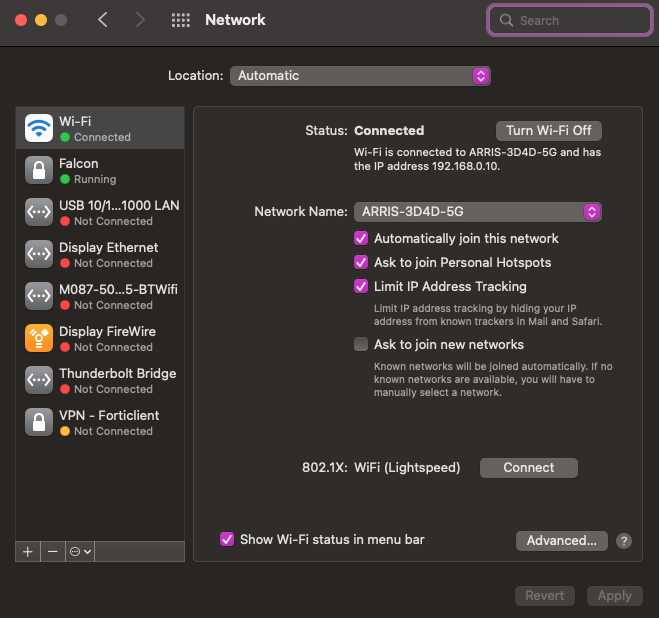
Task: Click the Thunderbolt Bridge icon
Action: tap(39, 380)
